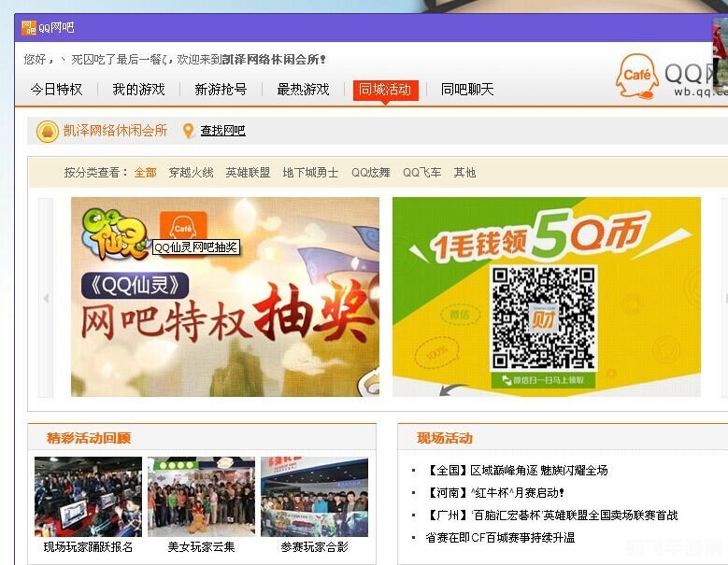The height and width of the screenshot is (565, 728).
Task: Click the QQ Café logo icon
Action: coord(637,77)
